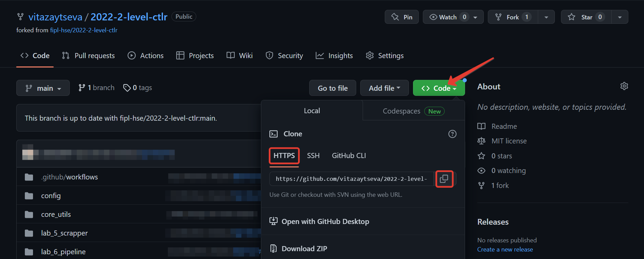Switch to the Local tab

click(312, 111)
